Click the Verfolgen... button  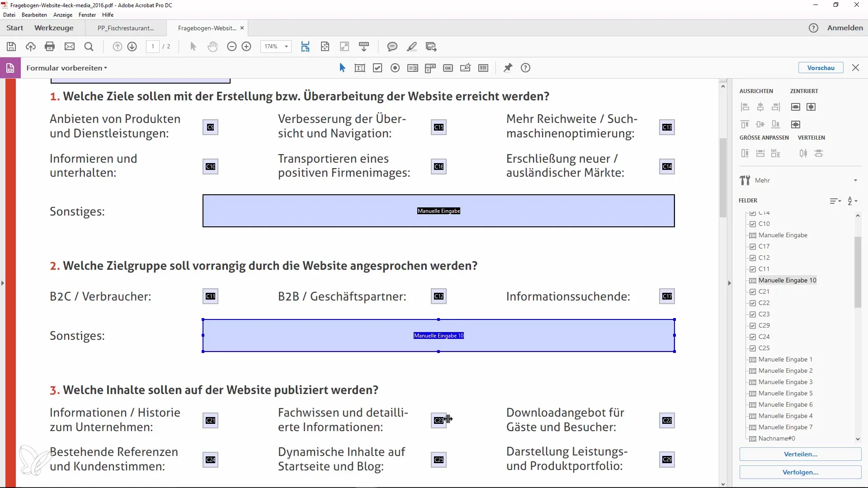point(800,473)
